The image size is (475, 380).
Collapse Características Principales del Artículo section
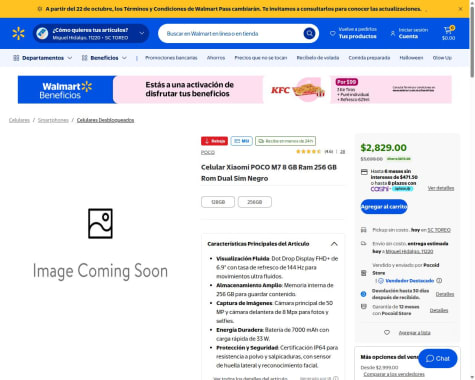pos(334,244)
